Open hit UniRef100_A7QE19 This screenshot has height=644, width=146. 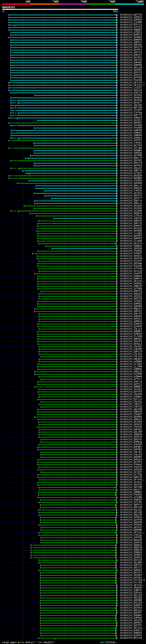click(131, 32)
